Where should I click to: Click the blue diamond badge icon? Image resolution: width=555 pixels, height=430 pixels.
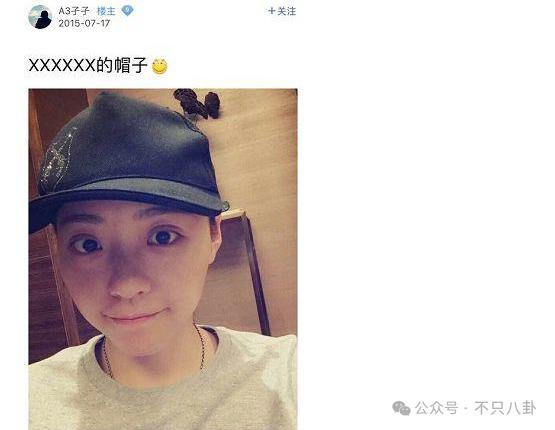tap(127, 11)
